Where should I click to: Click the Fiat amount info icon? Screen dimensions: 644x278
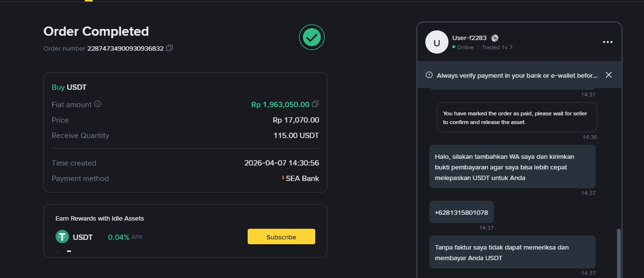pos(98,104)
